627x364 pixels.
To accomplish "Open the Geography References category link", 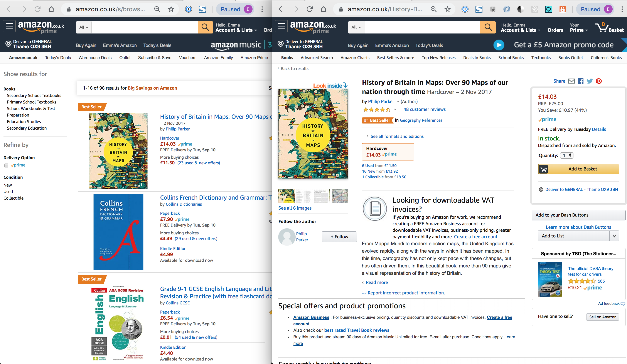I will [x=421, y=120].
